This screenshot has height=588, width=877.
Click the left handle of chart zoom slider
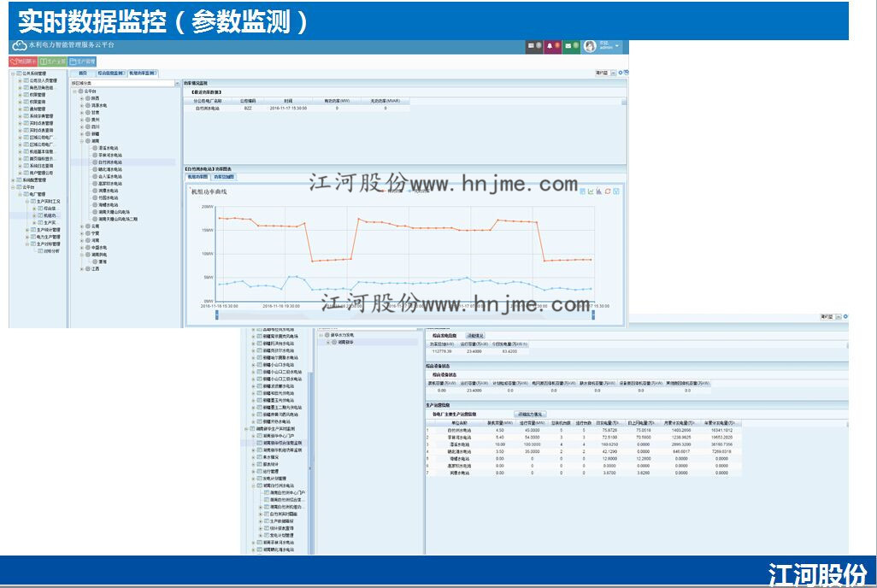[217, 315]
